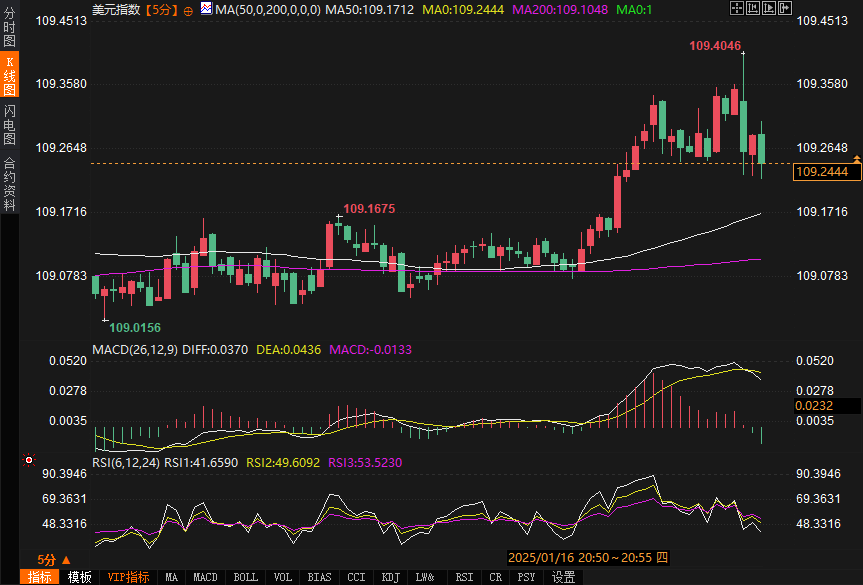Viewport: 863px width, 585px height.
Task: Select the K线图 tab in left sidebar
Action: [x=10, y=75]
